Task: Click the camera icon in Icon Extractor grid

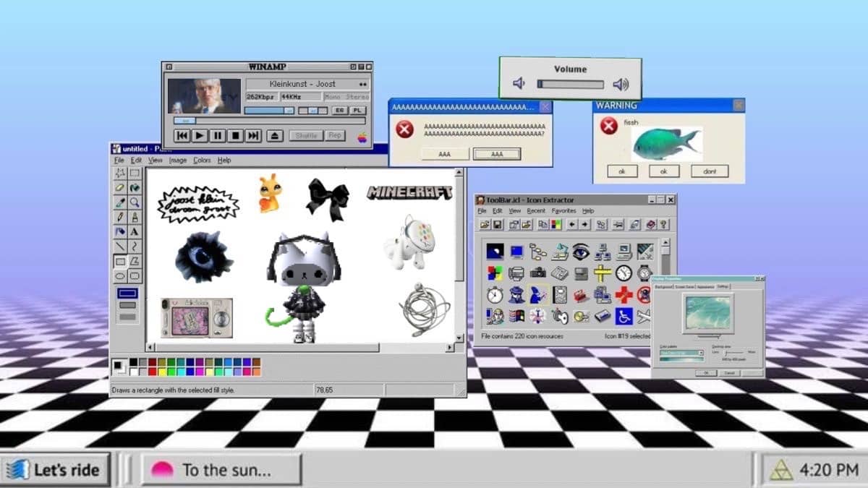Action: pyautogui.click(x=538, y=273)
